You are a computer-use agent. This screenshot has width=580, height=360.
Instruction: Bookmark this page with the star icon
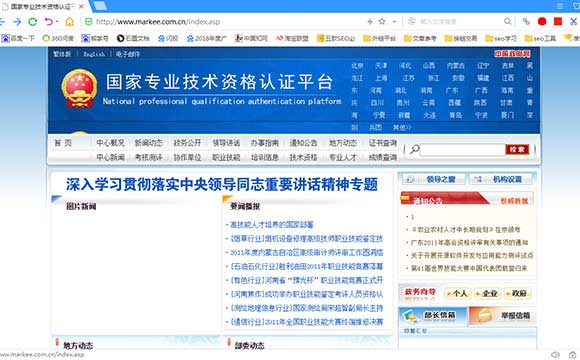pos(382,21)
